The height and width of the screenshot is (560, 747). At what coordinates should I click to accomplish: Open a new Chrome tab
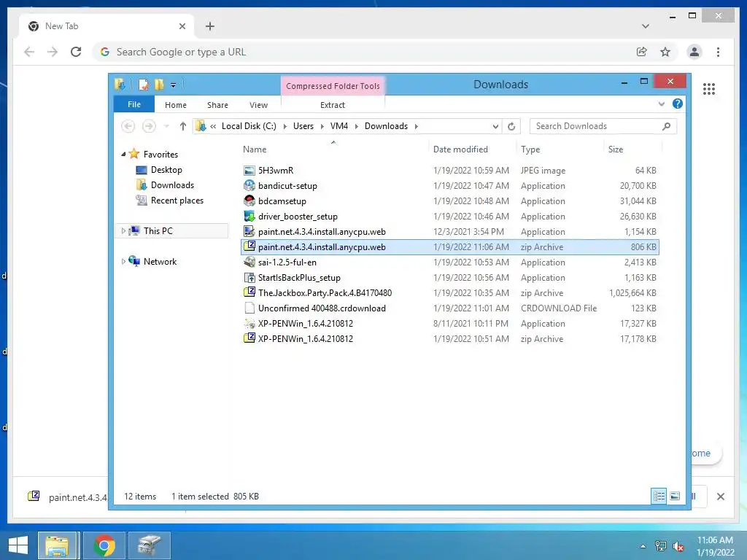tap(209, 26)
